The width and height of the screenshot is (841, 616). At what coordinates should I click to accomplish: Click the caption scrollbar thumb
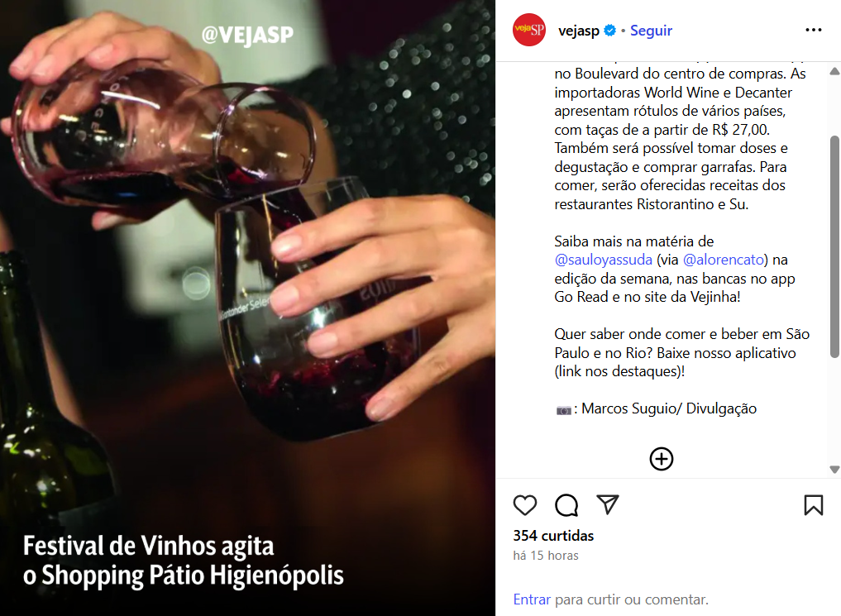[x=834, y=246]
